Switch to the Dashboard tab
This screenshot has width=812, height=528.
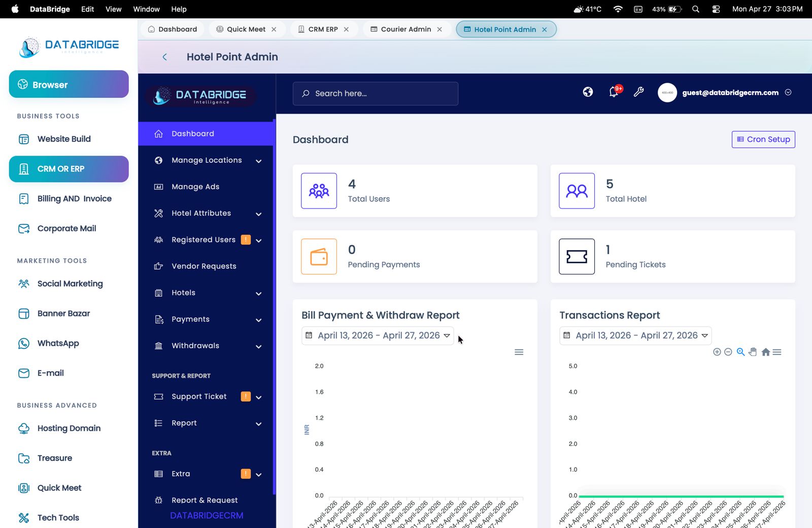pyautogui.click(x=173, y=29)
